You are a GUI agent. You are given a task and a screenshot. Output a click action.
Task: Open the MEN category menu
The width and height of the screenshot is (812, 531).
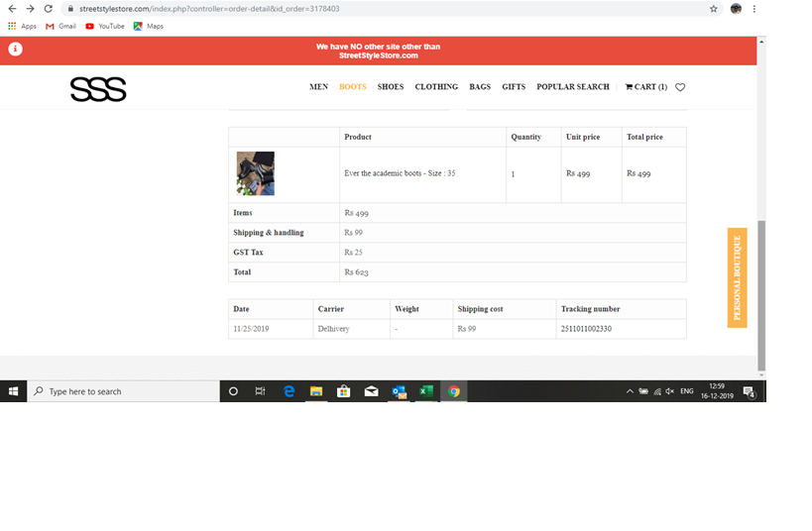click(x=318, y=87)
